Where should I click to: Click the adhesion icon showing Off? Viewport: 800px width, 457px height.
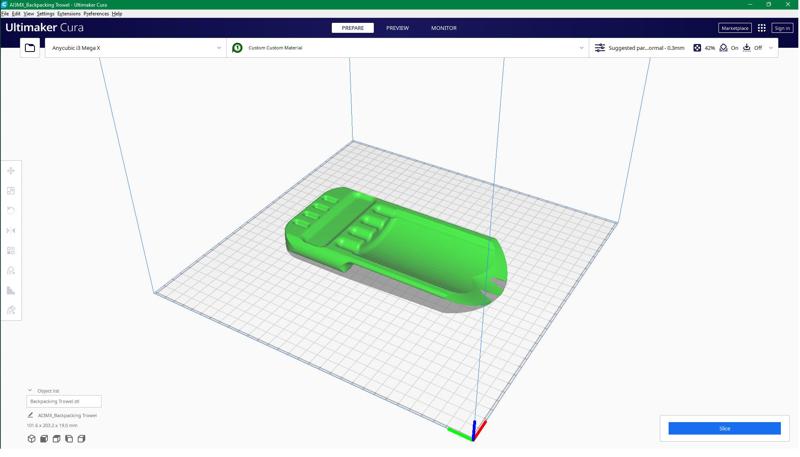[746, 47]
